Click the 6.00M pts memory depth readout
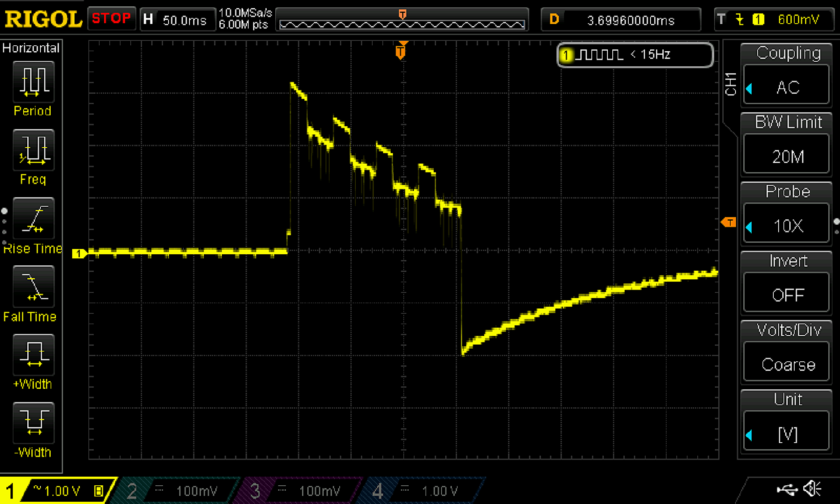The height and width of the screenshot is (504, 840). point(243,25)
